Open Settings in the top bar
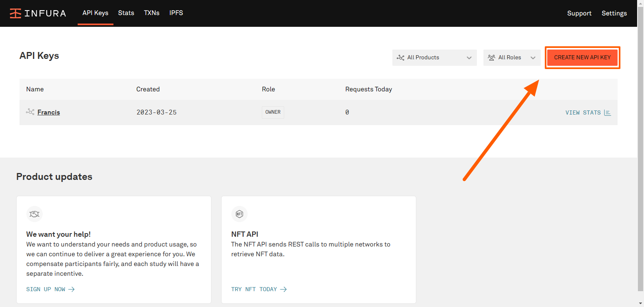 coord(614,13)
